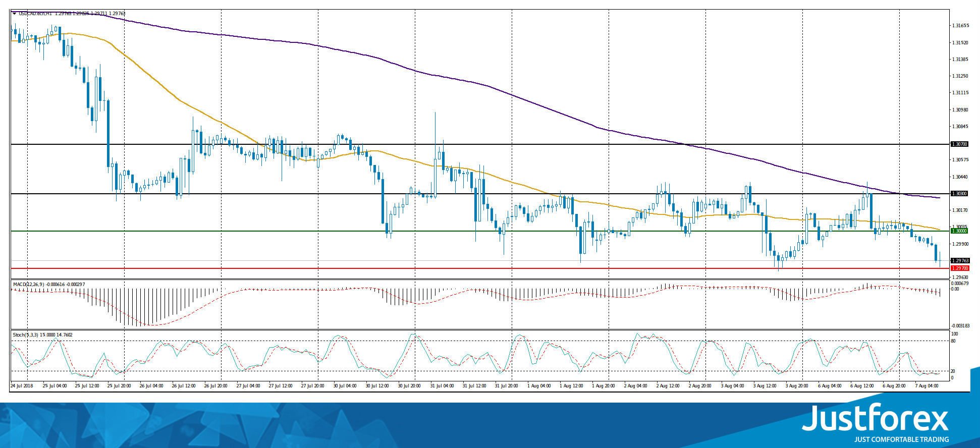
Task: Click the 1.30575 price axis label
Action: [960, 160]
